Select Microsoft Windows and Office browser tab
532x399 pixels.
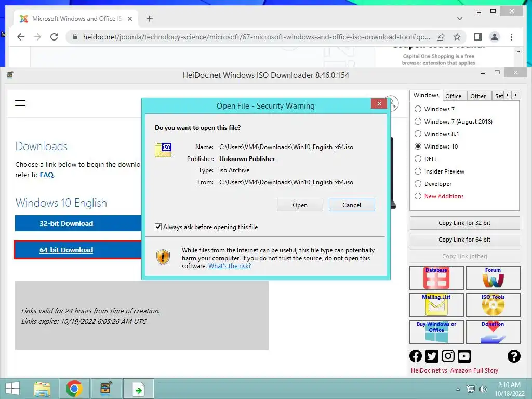(75, 19)
